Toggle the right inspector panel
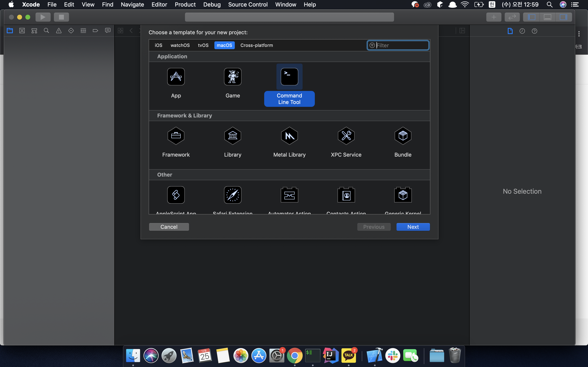 563,17
